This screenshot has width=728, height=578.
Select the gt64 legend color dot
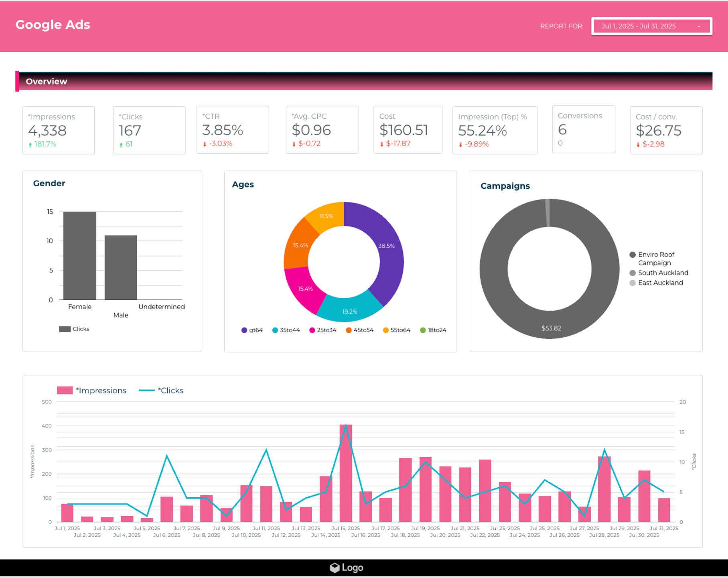pos(244,330)
